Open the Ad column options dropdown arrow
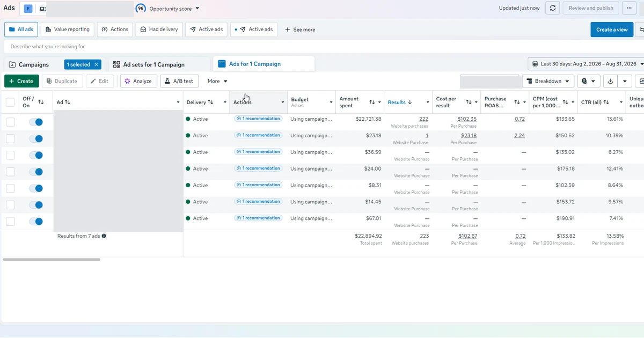644x338 pixels. pyautogui.click(x=178, y=102)
